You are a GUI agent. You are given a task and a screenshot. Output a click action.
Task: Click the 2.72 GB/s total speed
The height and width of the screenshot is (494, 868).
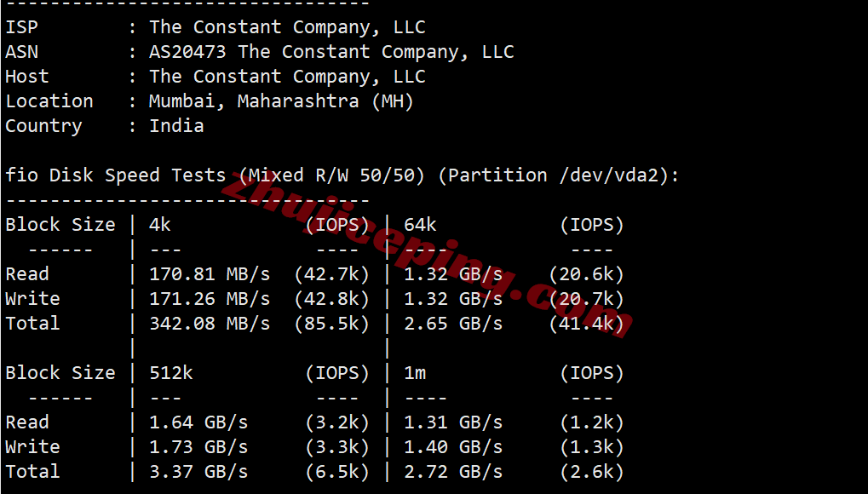click(453, 472)
